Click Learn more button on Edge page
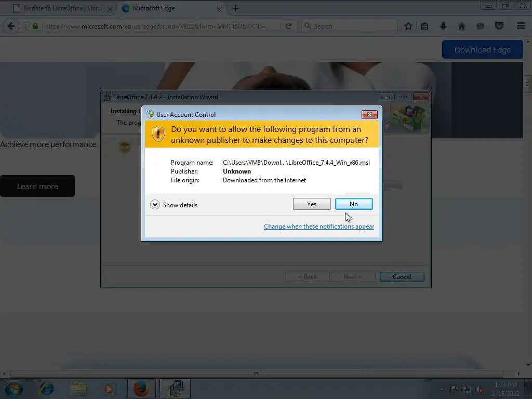Viewport: 532px width, 399px height. click(x=37, y=186)
